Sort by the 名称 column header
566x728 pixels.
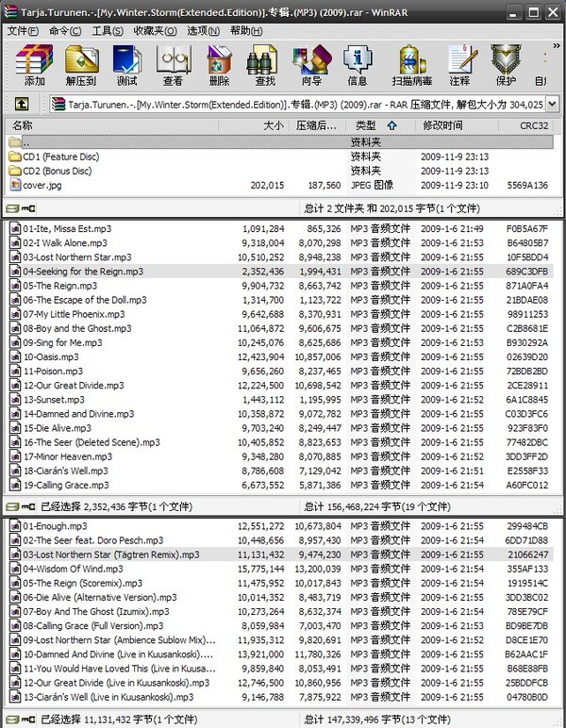111,125
